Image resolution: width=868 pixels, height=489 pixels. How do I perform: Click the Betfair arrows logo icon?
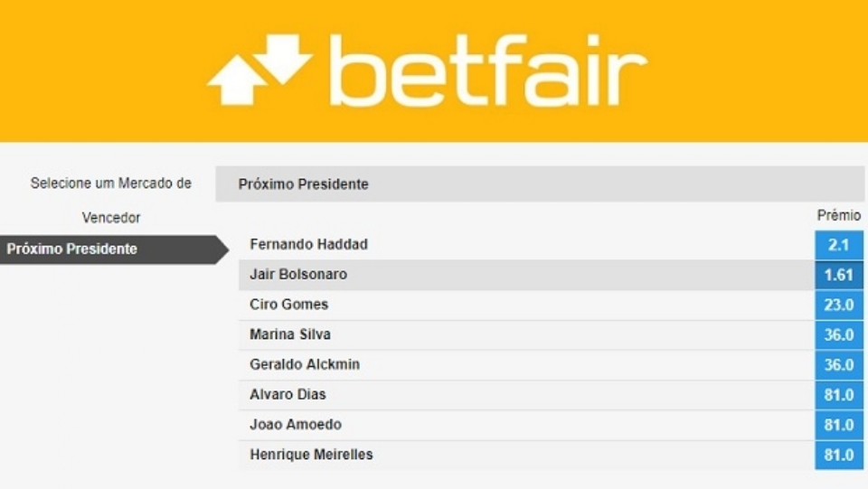(259, 70)
